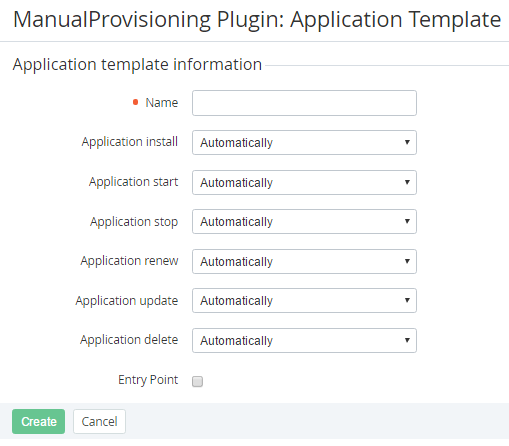The height and width of the screenshot is (446, 509).
Task: Click the Entry Point label text
Action: pos(148,380)
